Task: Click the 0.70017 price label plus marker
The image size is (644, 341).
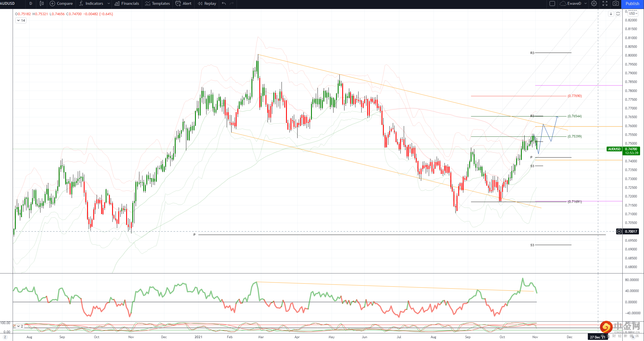Action: pyautogui.click(x=619, y=231)
